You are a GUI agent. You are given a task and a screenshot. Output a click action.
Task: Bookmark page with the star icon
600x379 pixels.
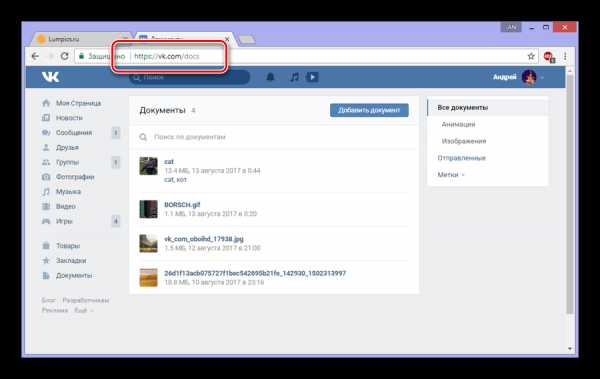(x=531, y=56)
